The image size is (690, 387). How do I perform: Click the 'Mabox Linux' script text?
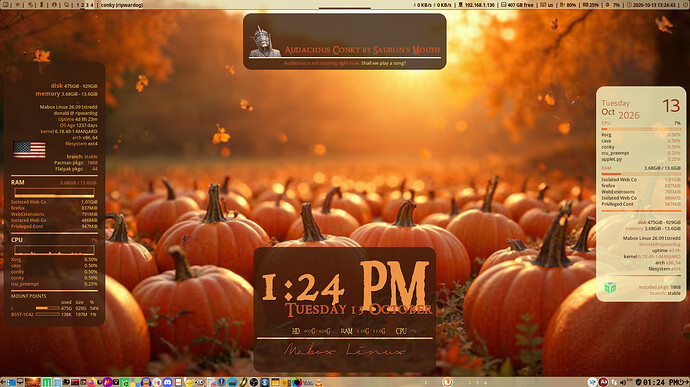coord(345,350)
